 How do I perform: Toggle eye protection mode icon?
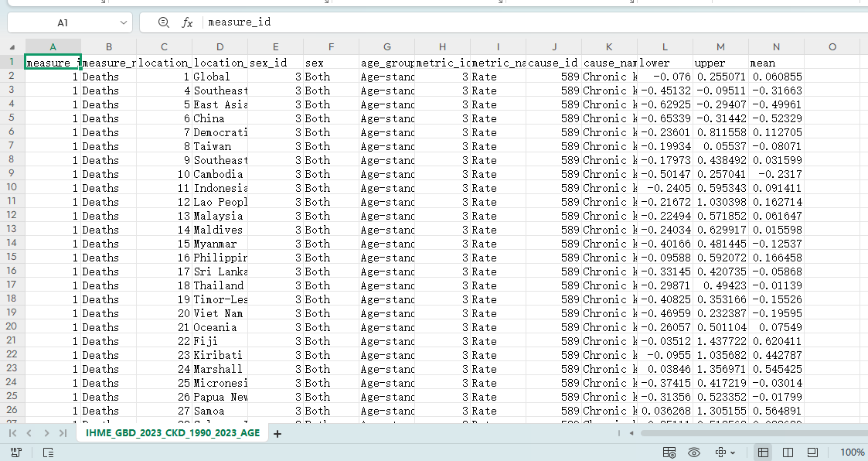693,452
